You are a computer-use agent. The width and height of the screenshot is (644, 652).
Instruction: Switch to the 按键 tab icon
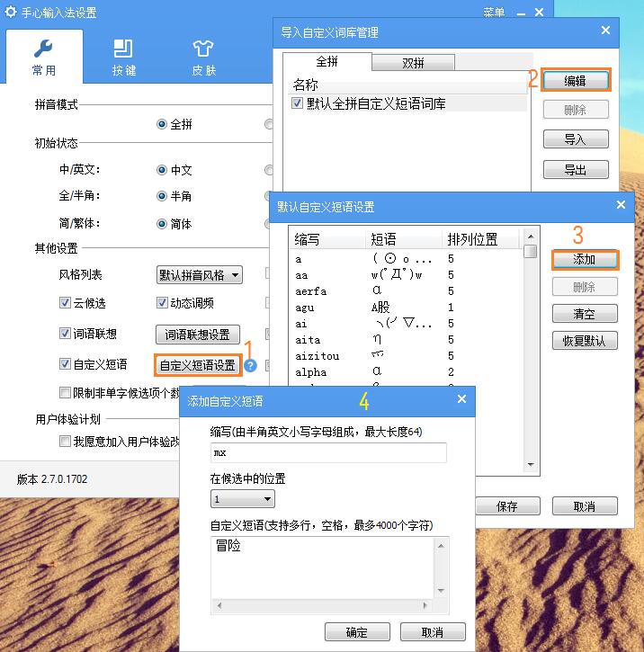[124, 57]
